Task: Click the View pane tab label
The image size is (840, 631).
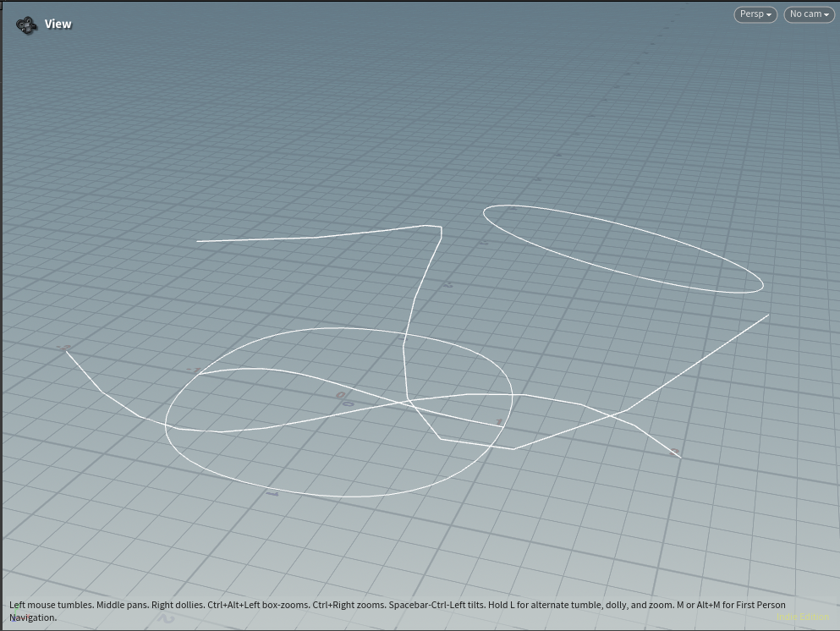Action: point(57,24)
